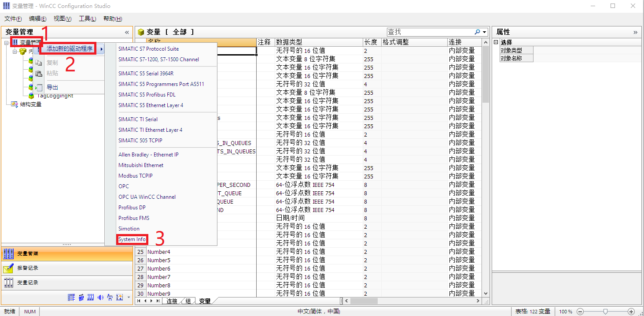Click the 数据类型 column header

[319, 42]
